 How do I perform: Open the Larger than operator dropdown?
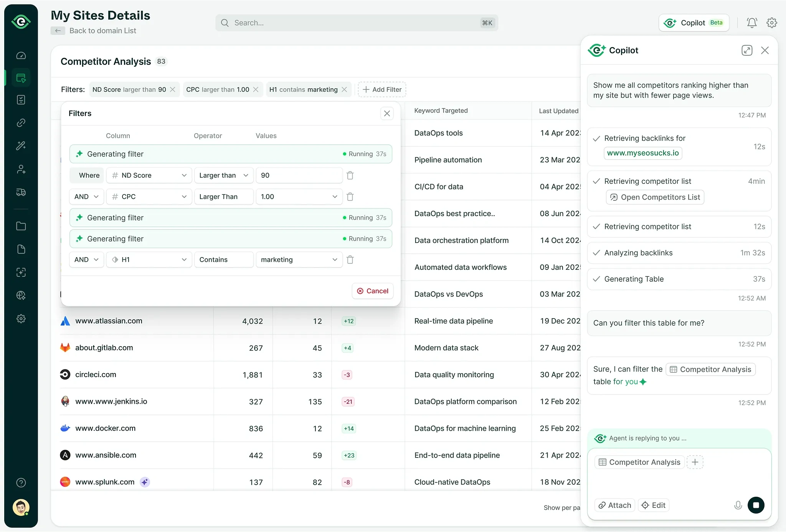tap(224, 175)
